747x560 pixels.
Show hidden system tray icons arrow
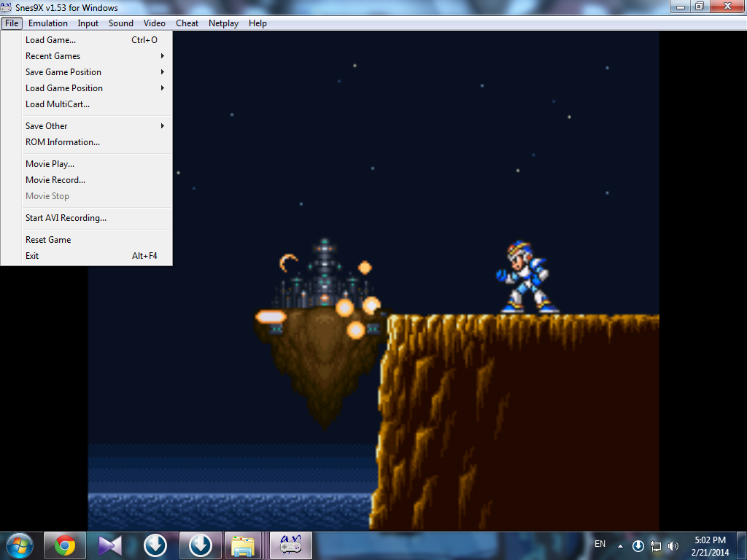(x=620, y=546)
